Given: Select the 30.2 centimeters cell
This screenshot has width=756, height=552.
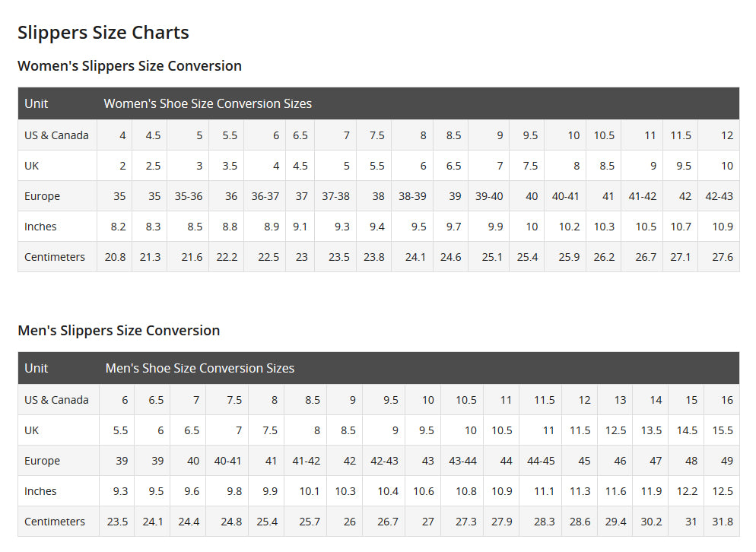Looking at the screenshot, I should click(x=650, y=522).
